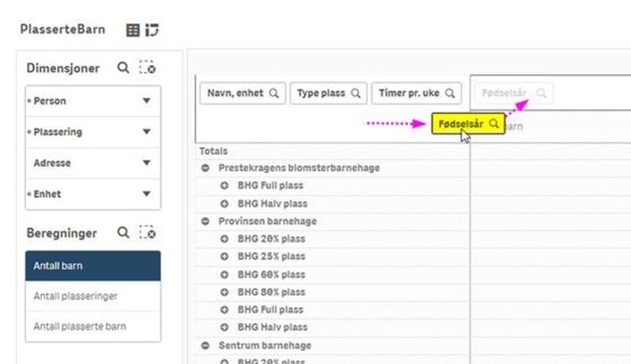Screen dimensions: 631x364
Task: Clear selections icon in Dimensjoner header
Action: click(147, 68)
